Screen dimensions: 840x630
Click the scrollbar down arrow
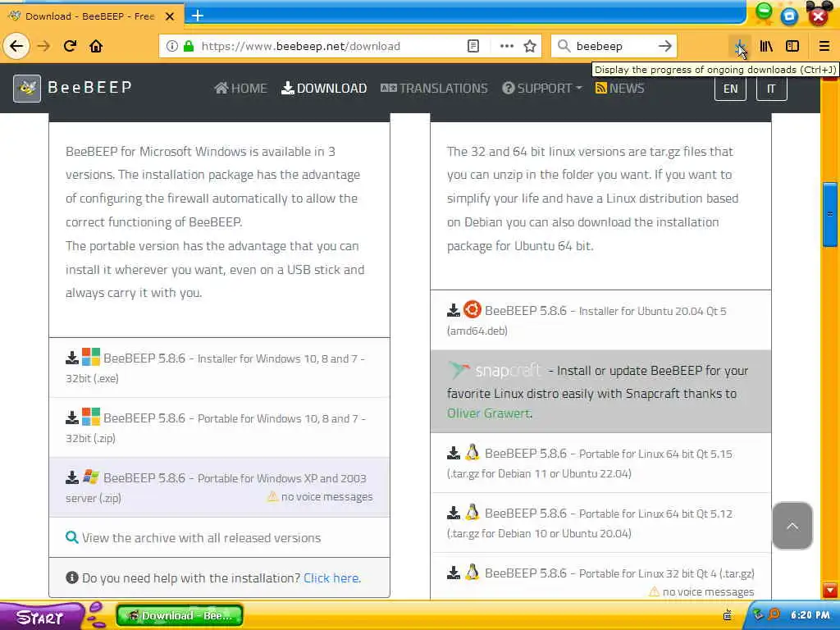click(x=830, y=591)
